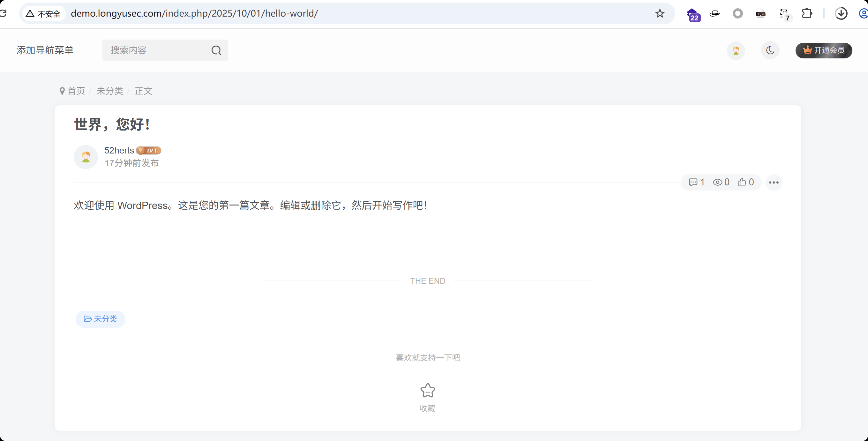The image size is (868, 441).
Task: Open 未分类 breadcrumb link
Action: 110,91
